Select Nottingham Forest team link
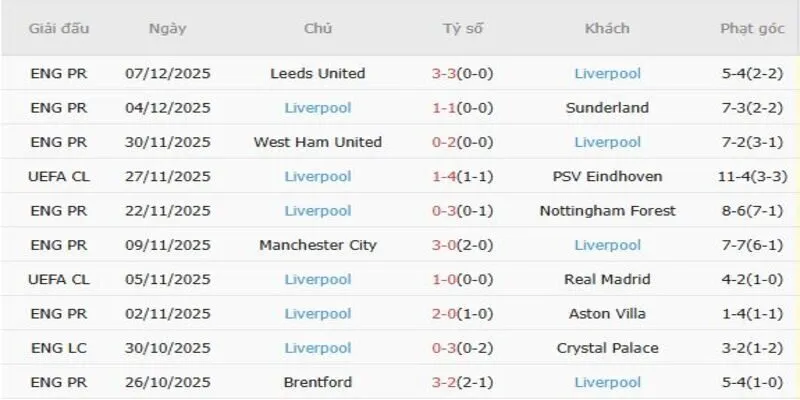 click(607, 211)
